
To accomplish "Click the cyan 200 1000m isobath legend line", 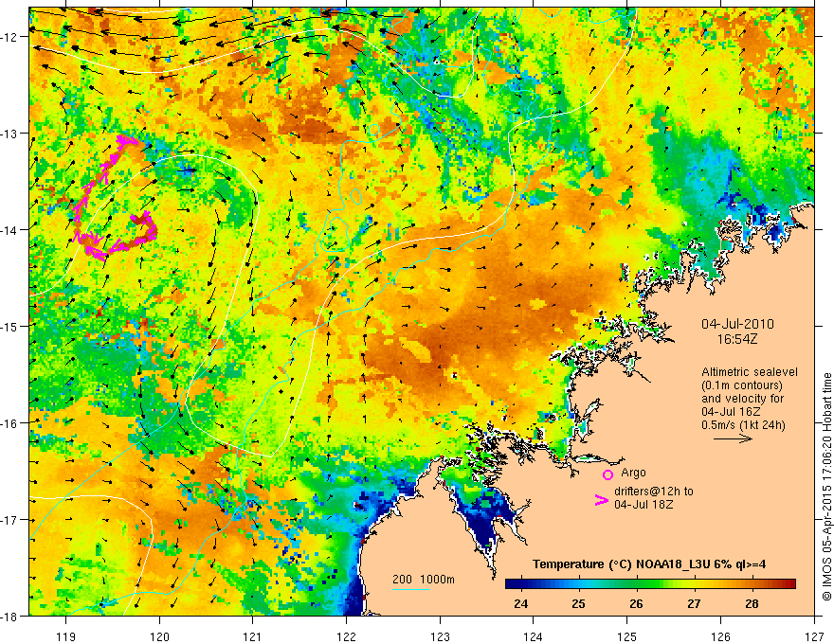I will (x=411, y=589).
